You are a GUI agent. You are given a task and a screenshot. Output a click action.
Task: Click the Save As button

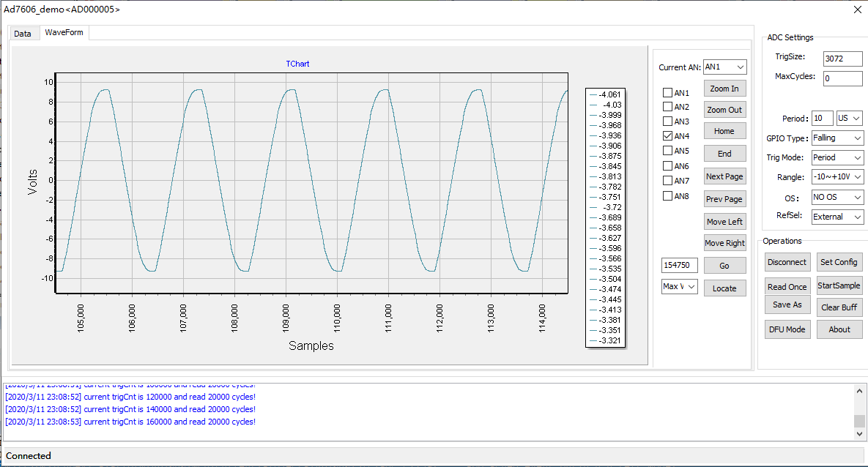tap(787, 305)
